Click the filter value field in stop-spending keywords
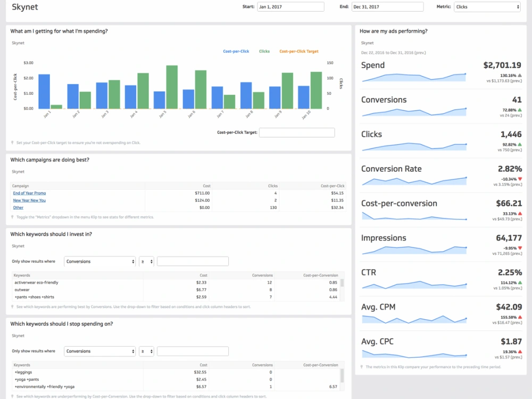 click(x=193, y=351)
